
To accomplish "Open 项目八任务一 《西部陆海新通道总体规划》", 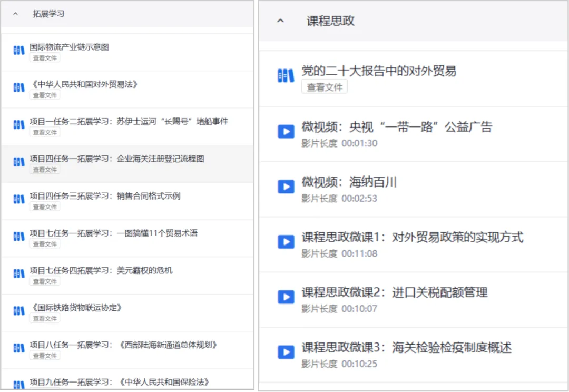I will coord(123,345).
